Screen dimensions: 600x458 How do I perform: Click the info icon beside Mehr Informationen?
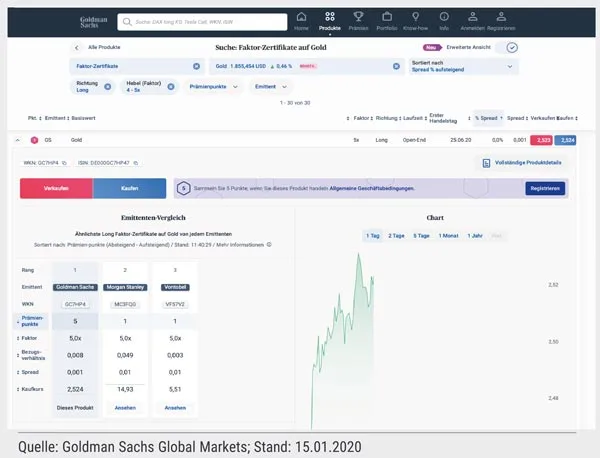[269, 244]
